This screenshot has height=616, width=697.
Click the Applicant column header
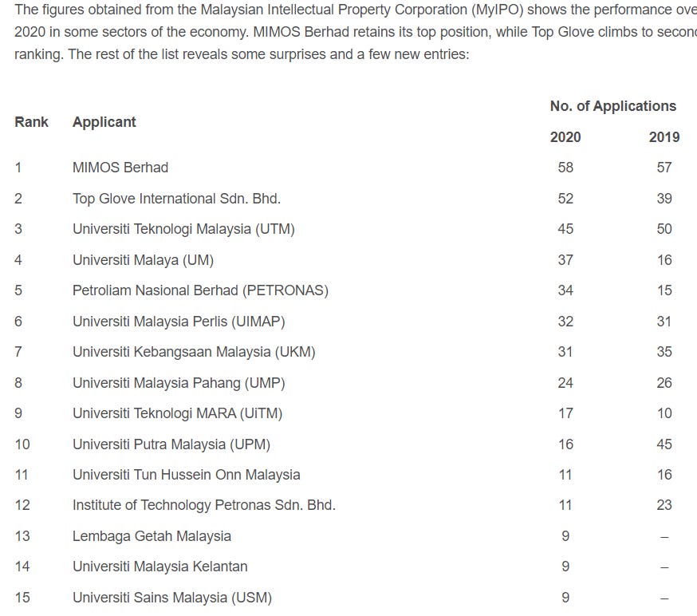(104, 122)
